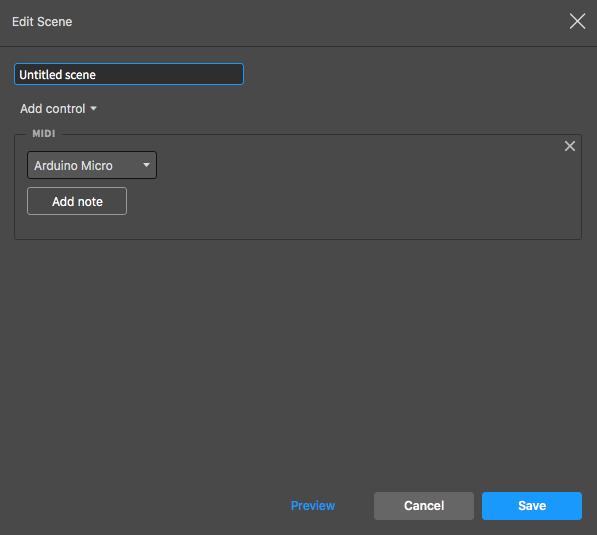Open the Arduino Micro device dropdown
Screen dimensions: 597x535
click(92, 165)
